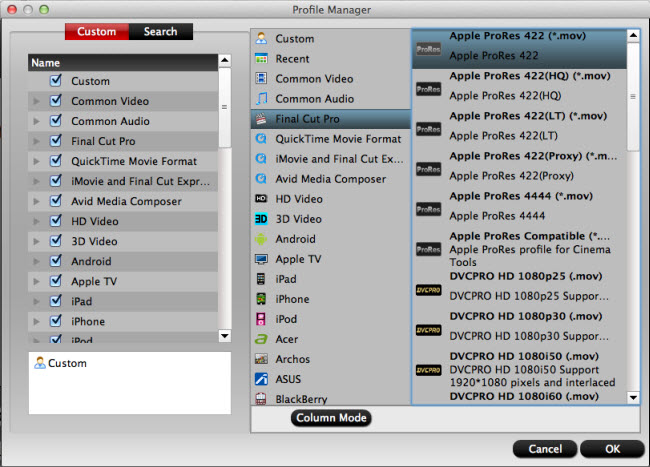The width and height of the screenshot is (650, 467).
Task: Switch to the red Custom tab
Action: 97,31
